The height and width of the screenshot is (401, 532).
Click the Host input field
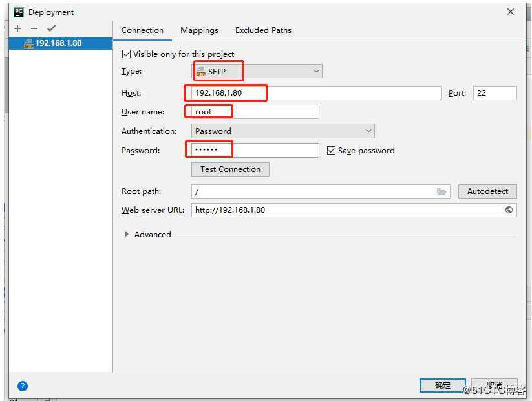316,93
